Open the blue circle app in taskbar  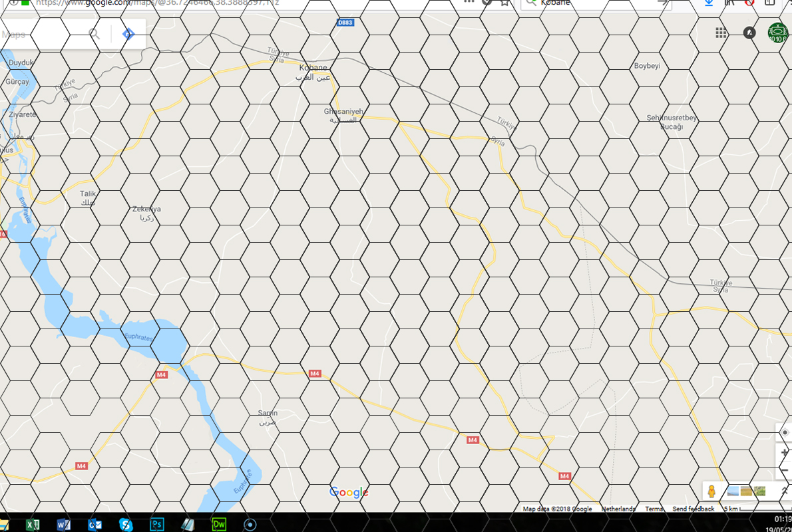click(x=250, y=525)
